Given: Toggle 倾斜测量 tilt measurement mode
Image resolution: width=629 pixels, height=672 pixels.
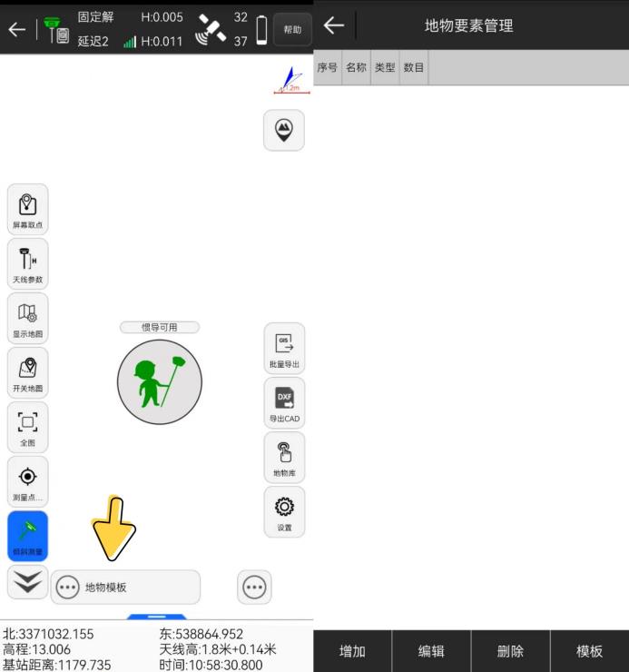Looking at the screenshot, I should click(27, 537).
